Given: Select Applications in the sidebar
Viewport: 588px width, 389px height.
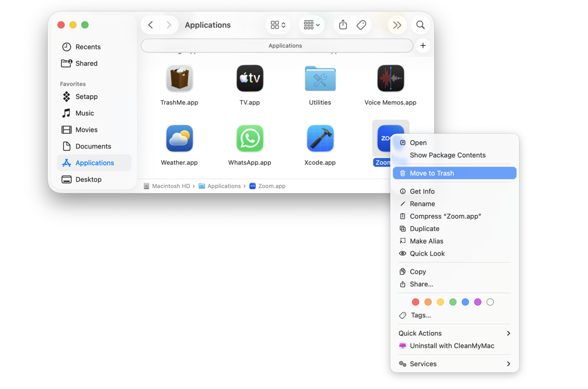Looking at the screenshot, I should click(94, 163).
